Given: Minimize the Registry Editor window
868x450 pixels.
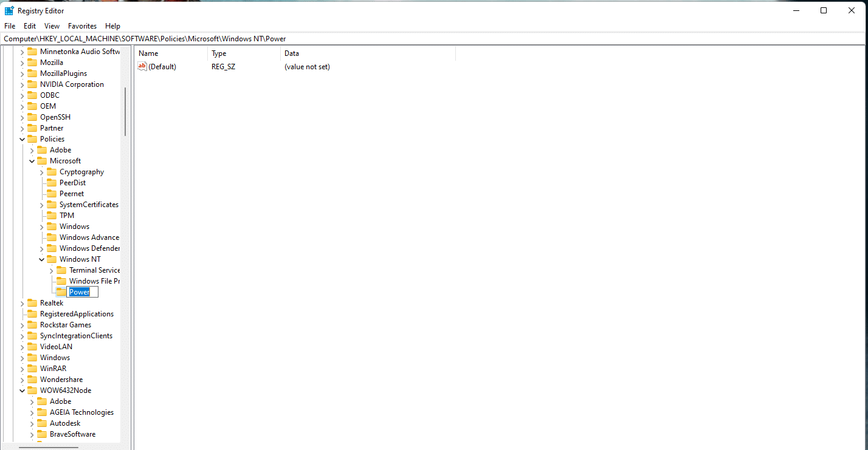Looking at the screenshot, I should pos(796,10).
